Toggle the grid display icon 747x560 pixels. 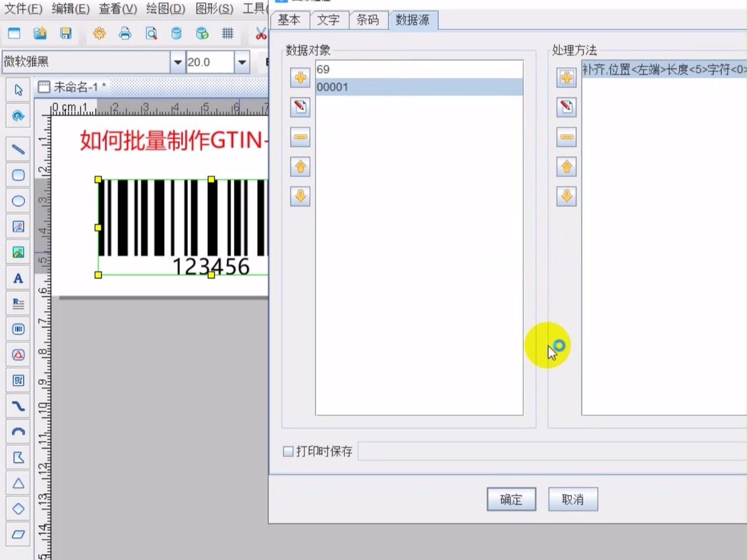pyautogui.click(x=228, y=33)
